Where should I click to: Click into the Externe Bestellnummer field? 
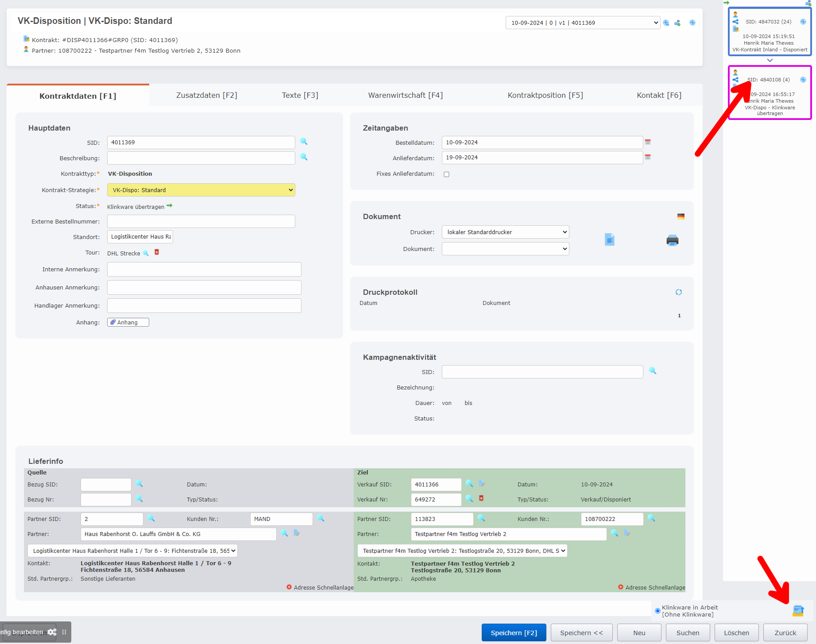tap(201, 221)
